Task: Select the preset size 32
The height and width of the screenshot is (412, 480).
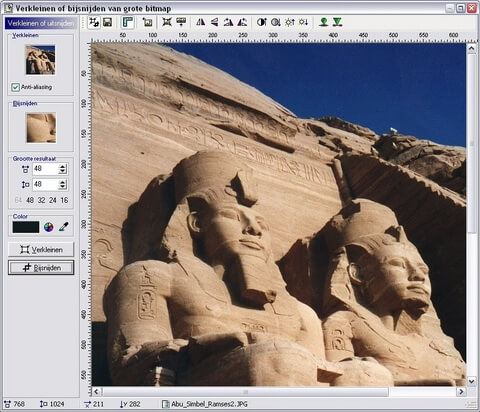Action: (x=41, y=200)
